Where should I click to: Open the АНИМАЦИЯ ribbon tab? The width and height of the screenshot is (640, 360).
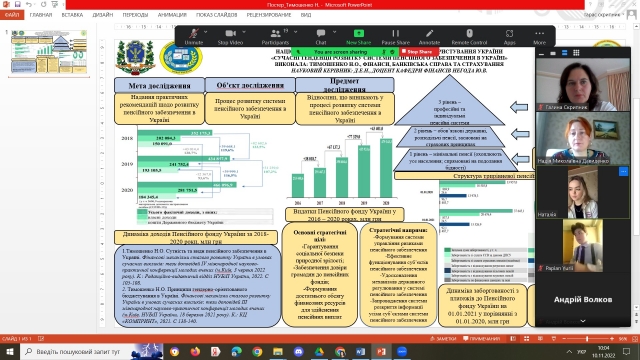point(172,15)
